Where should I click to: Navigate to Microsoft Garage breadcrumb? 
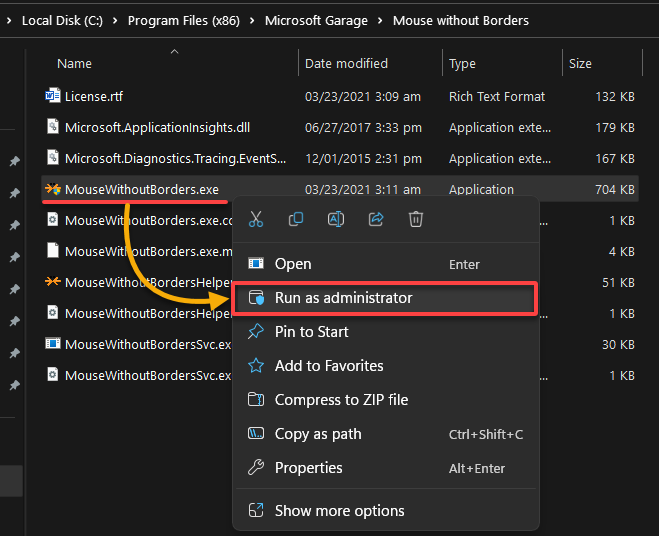pyautogui.click(x=316, y=21)
